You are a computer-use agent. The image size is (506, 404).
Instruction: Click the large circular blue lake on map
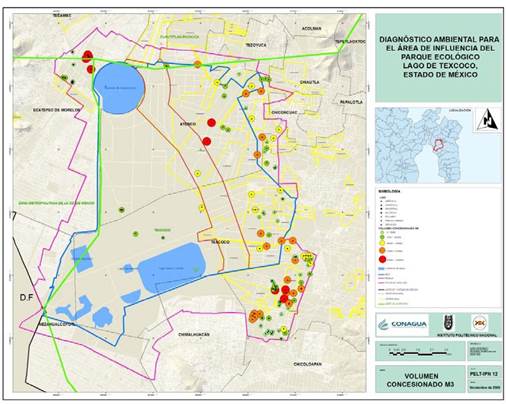pyautogui.click(x=119, y=88)
